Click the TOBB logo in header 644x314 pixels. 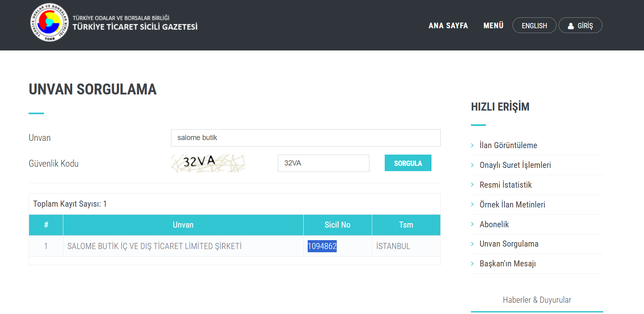(49, 23)
